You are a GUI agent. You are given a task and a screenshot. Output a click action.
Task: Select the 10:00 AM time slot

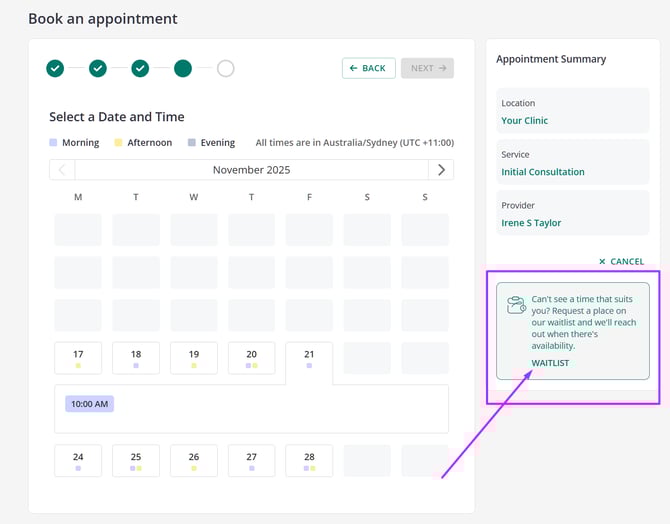pos(90,404)
